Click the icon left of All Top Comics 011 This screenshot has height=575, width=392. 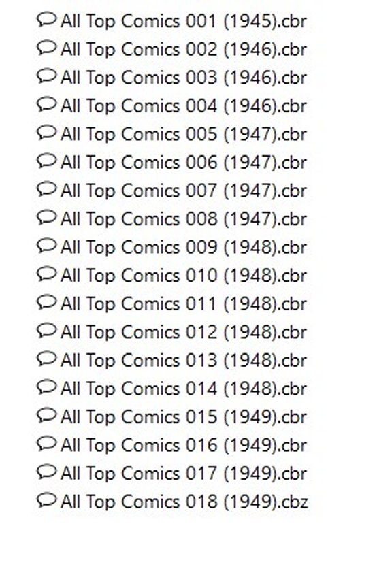46,302
